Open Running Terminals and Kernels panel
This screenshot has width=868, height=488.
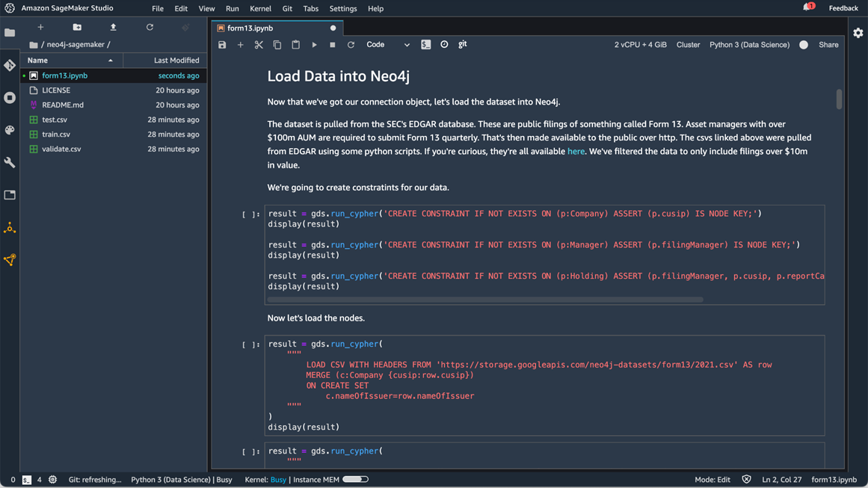(x=10, y=98)
